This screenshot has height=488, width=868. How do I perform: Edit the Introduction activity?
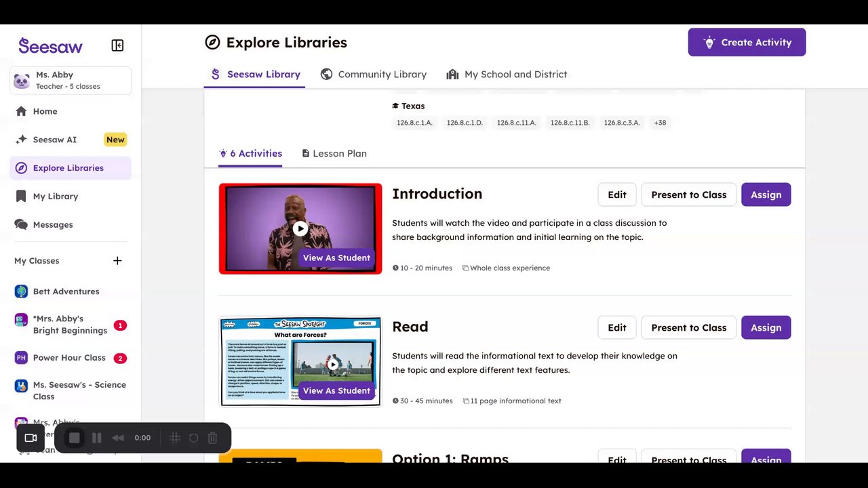click(x=617, y=195)
